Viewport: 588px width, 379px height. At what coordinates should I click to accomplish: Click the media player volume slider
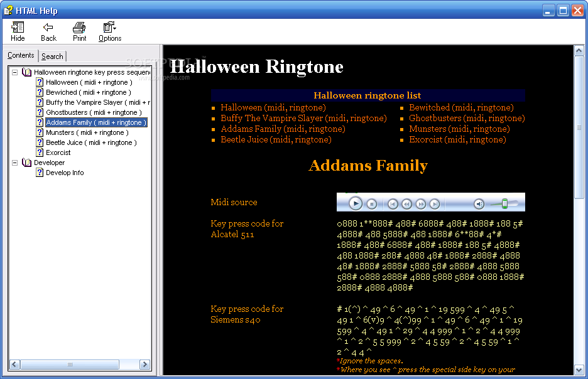(x=504, y=204)
